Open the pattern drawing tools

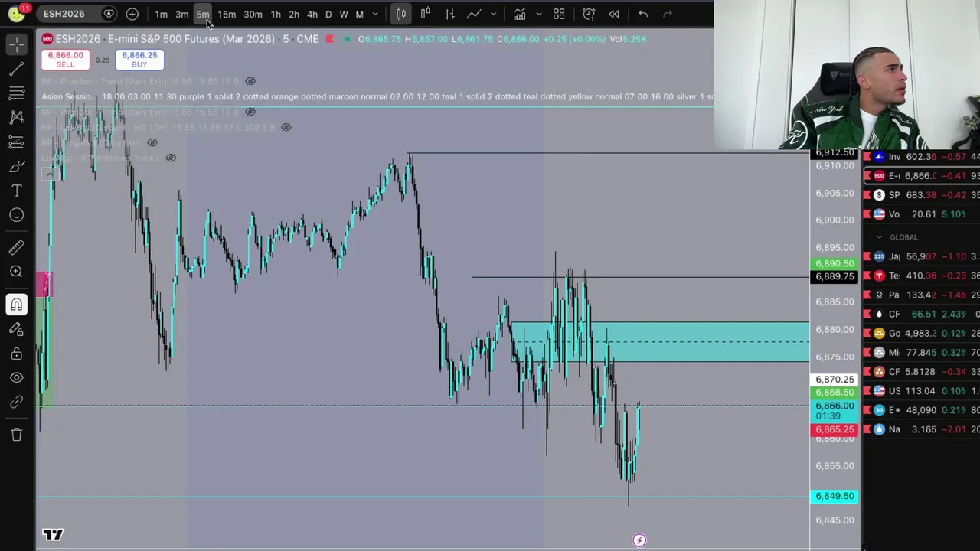(16, 118)
